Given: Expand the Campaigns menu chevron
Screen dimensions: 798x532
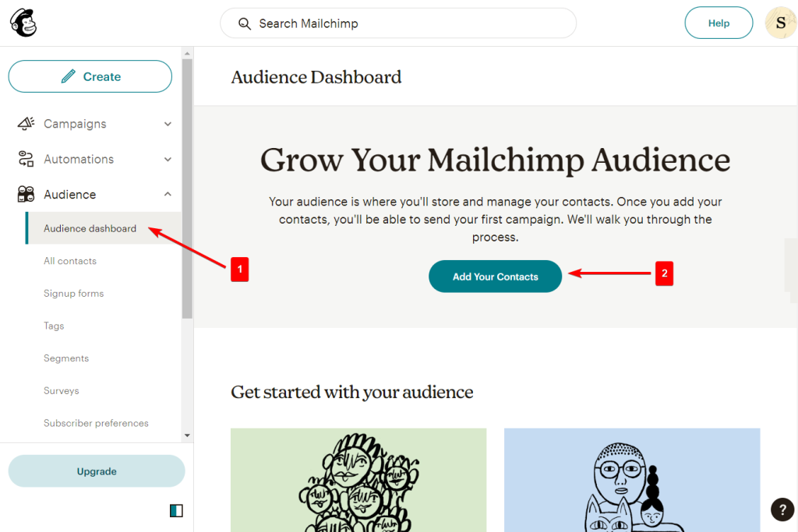Looking at the screenshot, I should click(x=168, y=124).
